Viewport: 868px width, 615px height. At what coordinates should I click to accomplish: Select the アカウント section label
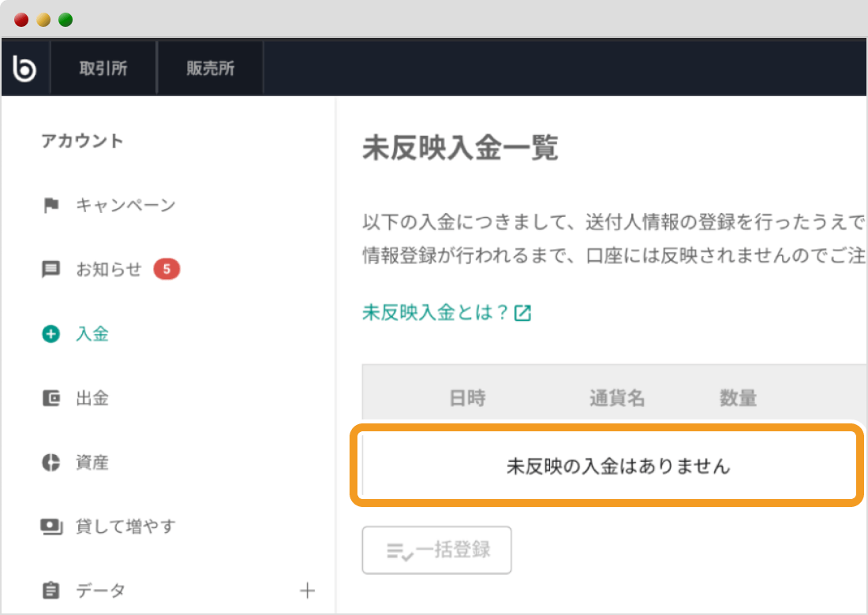pos(82,141)
